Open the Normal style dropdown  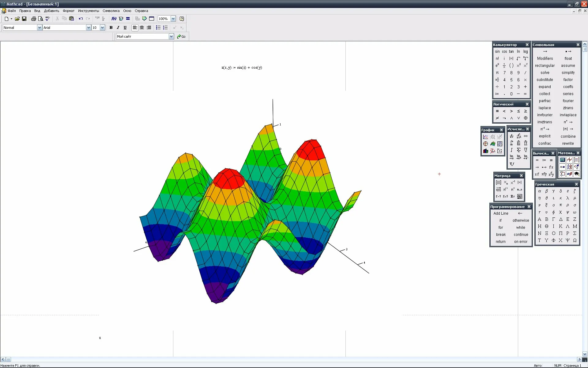point(40,28)
